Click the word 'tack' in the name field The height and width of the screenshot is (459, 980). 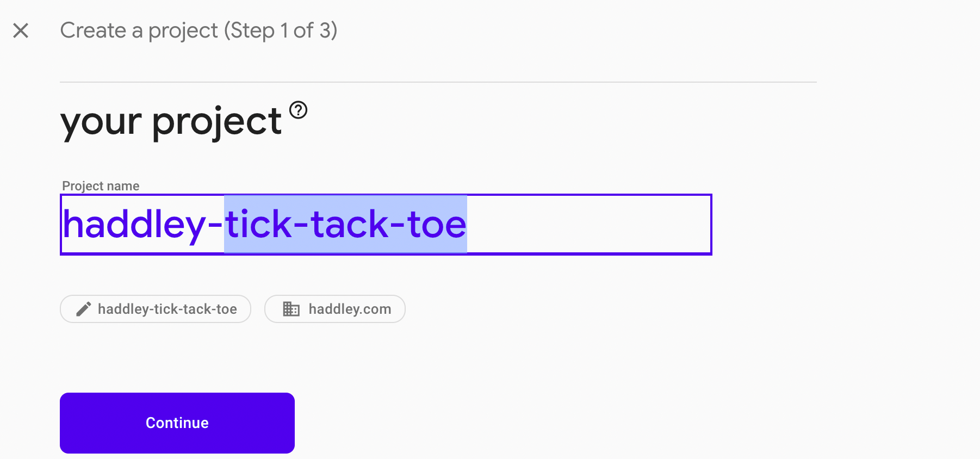coord(350,224)
